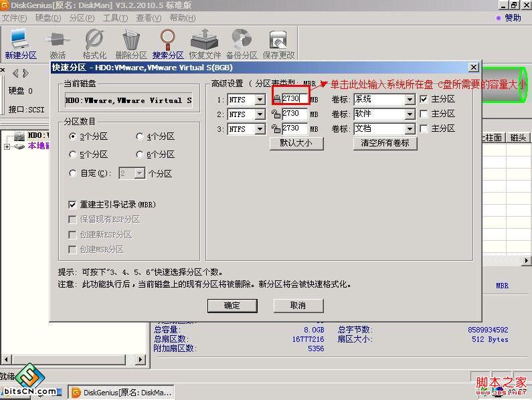Click 磁头 column header

click(518, 138)
